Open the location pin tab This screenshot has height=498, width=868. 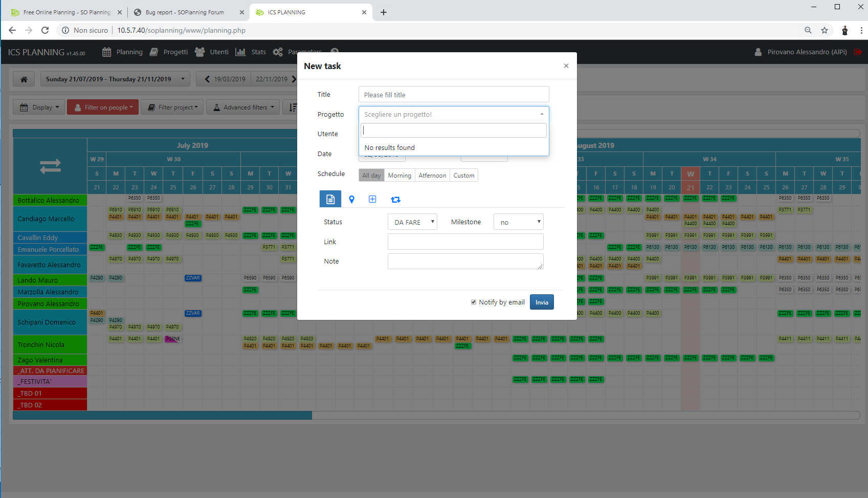point(351,199)
